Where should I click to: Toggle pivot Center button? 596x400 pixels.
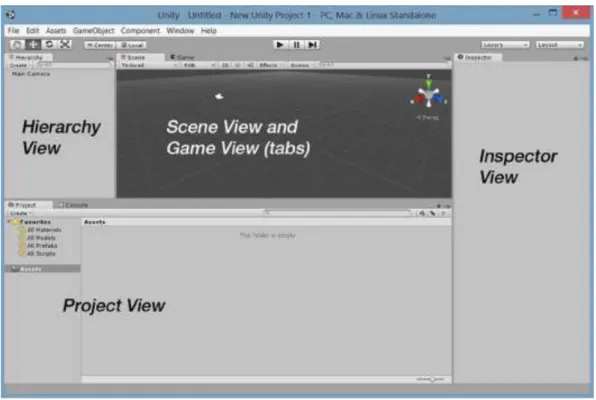point(100,45)
